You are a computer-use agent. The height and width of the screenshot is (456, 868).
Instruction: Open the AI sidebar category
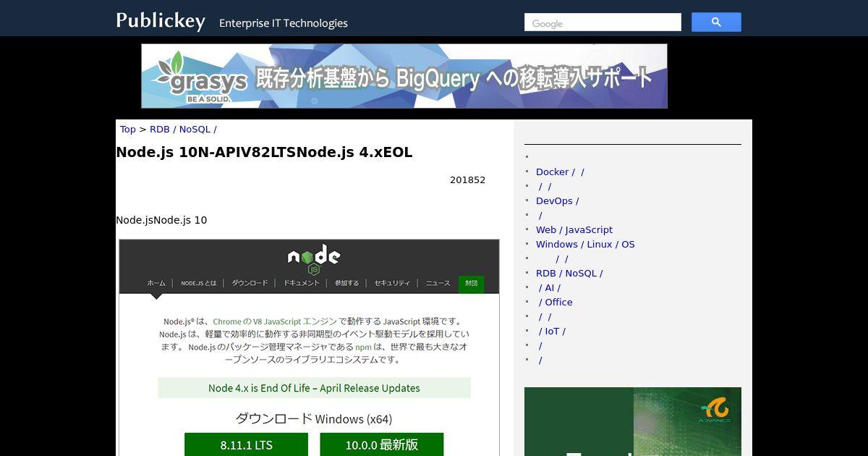coord(550,287)
